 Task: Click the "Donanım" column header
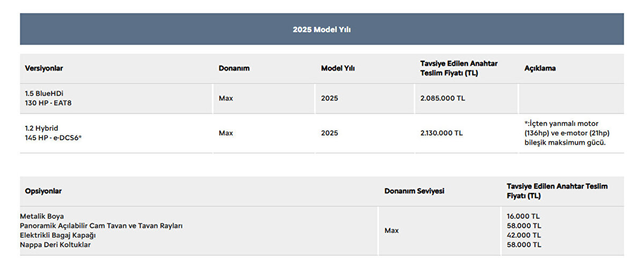[x=234, y=68]
